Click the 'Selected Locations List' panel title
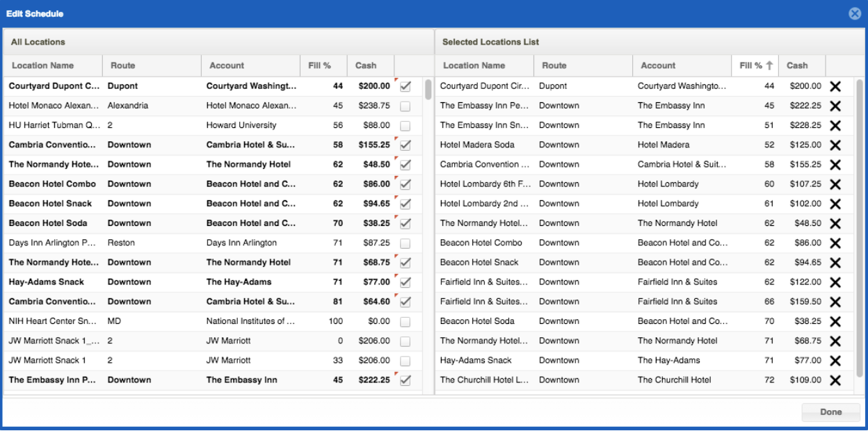 (491, 42)
